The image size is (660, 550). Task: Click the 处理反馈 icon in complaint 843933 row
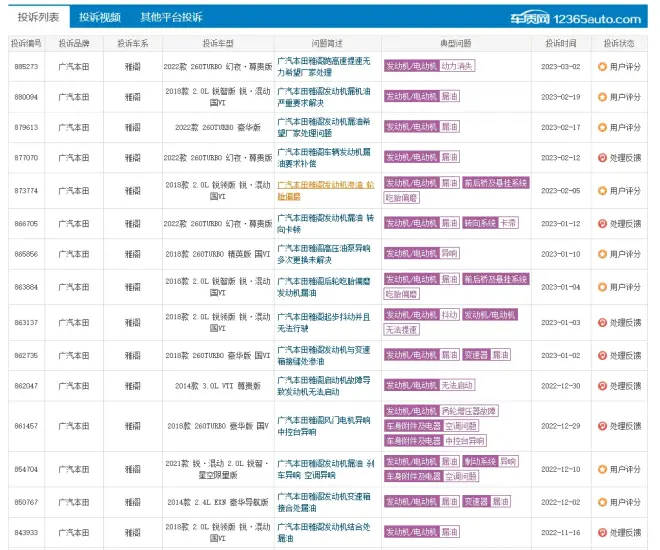pos(602,533)
